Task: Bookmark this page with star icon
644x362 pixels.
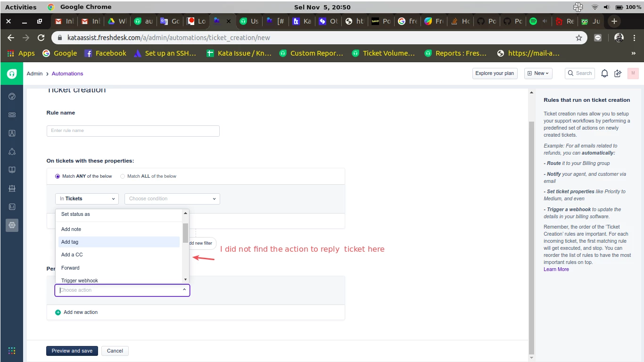Action: [579, 38]
